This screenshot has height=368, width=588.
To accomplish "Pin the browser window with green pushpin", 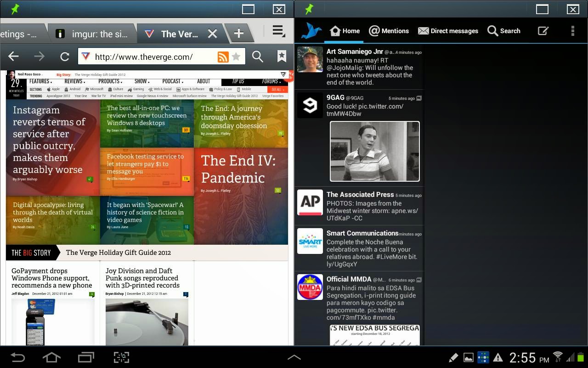I will (x=15, y=9).
